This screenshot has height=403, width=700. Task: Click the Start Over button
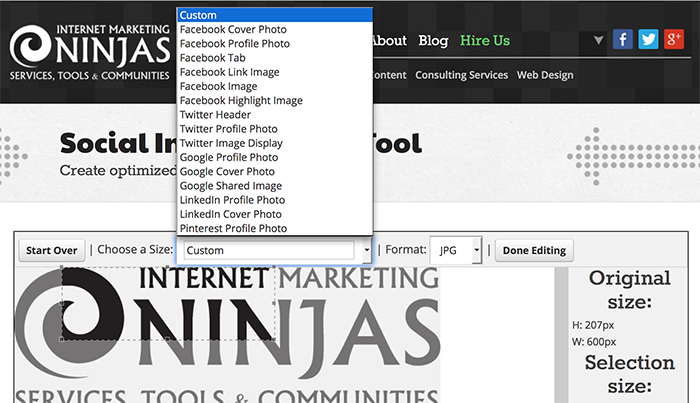(51, 250)
